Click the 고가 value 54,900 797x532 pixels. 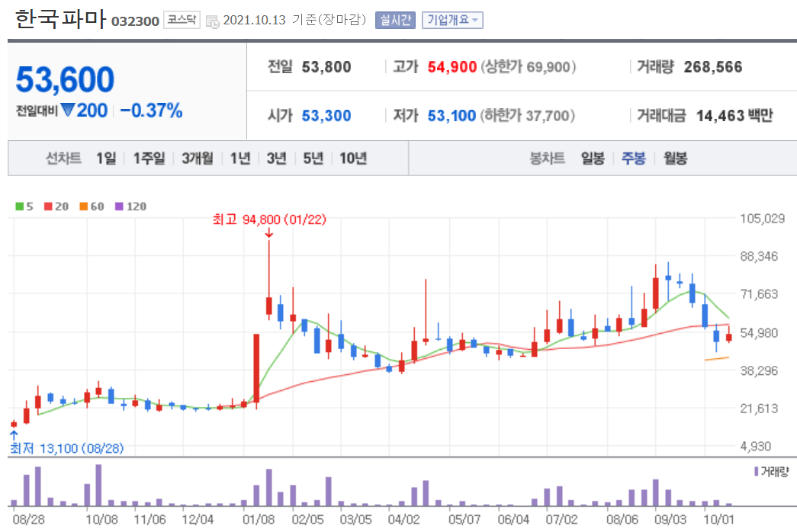point(452,67)
